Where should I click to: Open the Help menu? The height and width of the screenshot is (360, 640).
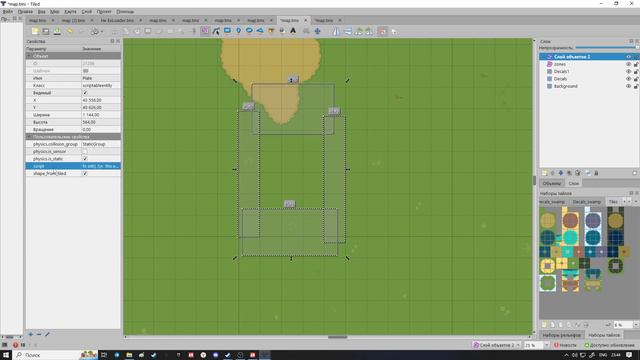(x=125, y=12)
